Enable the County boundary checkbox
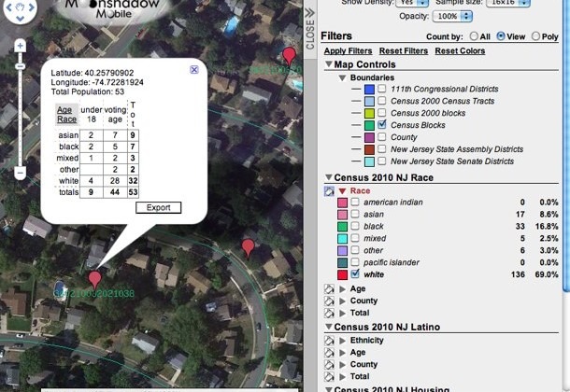570x392 pixels. point(381,137)
